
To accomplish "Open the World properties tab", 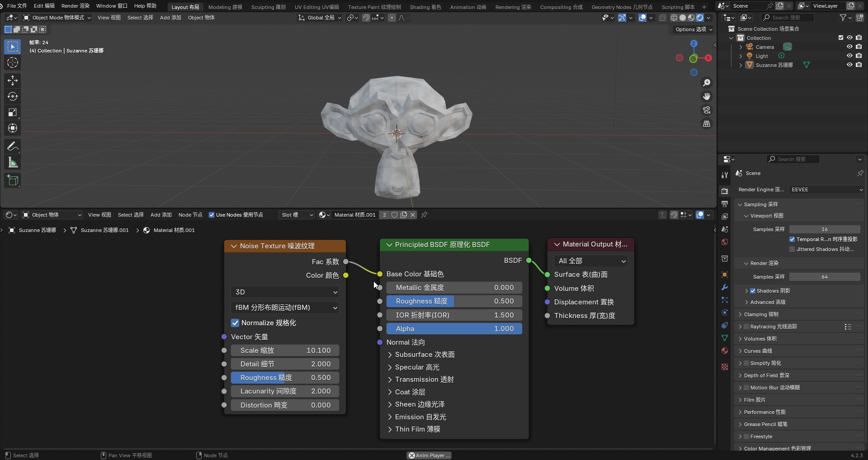I will 725,242.
